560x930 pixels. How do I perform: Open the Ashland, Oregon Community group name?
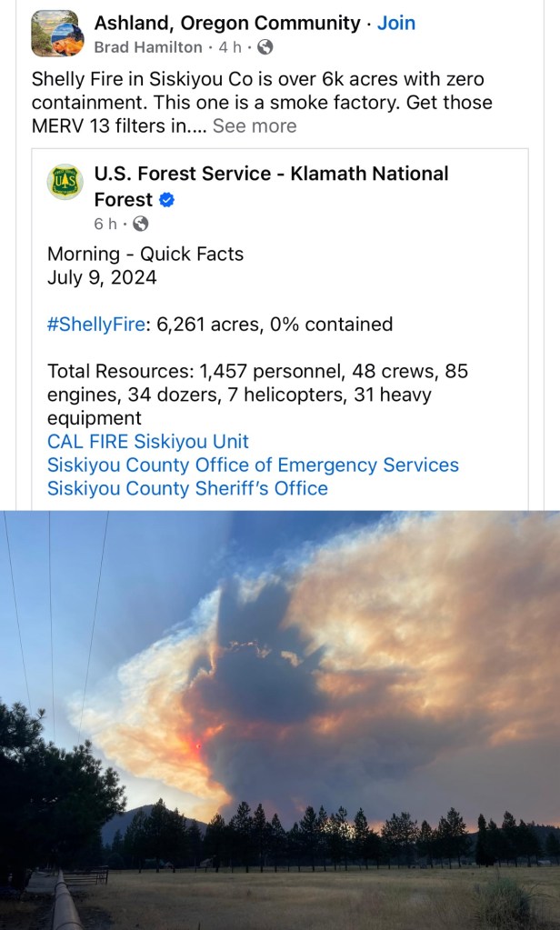(x=227, y=23)
